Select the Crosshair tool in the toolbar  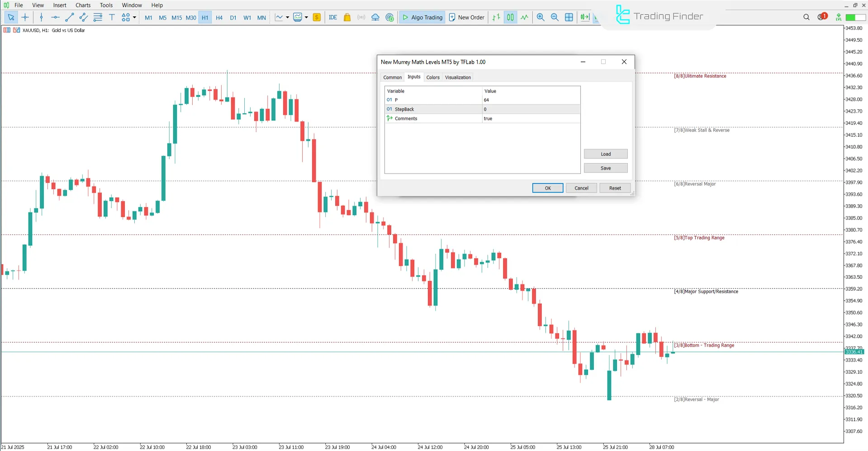[x=25, y=17]
